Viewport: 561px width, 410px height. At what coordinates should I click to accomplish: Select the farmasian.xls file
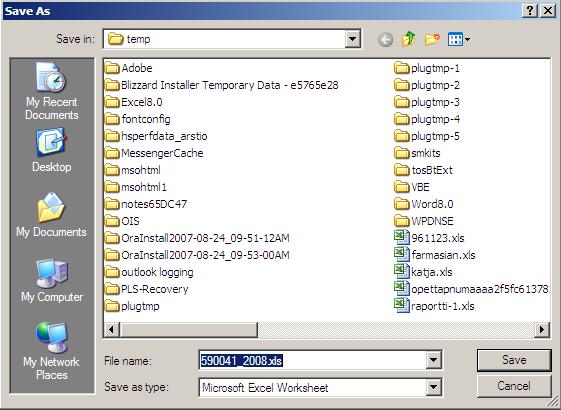pos(435,255)
